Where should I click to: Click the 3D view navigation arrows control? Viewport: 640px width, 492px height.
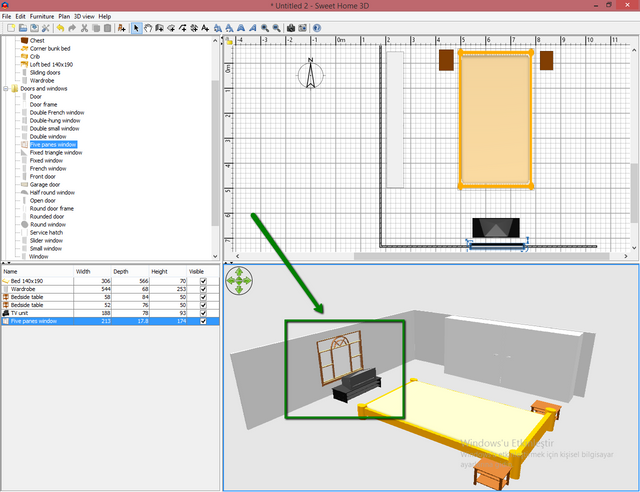(240, 282)
